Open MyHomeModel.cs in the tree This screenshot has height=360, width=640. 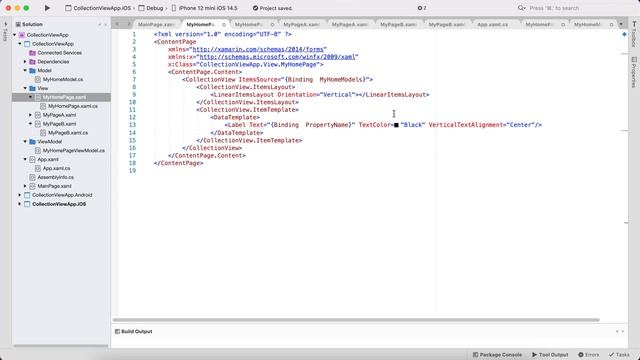[x=63, y=80]
